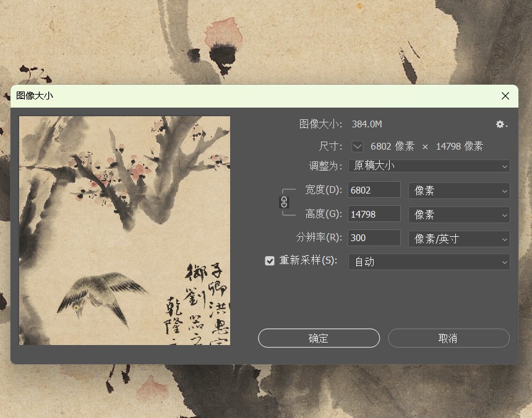Click the 高度(G) label
The image size is (532, 418).
point(324,214)
